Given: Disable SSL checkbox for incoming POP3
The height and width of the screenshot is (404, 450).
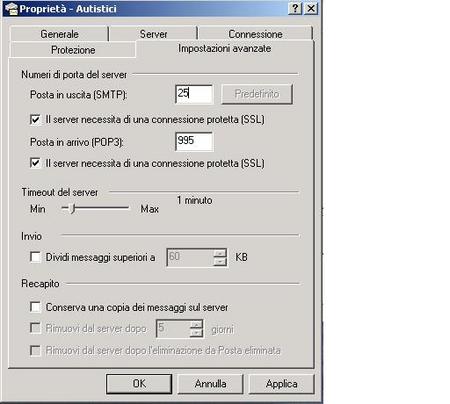Looking at the screenshot, I should 35,163.
